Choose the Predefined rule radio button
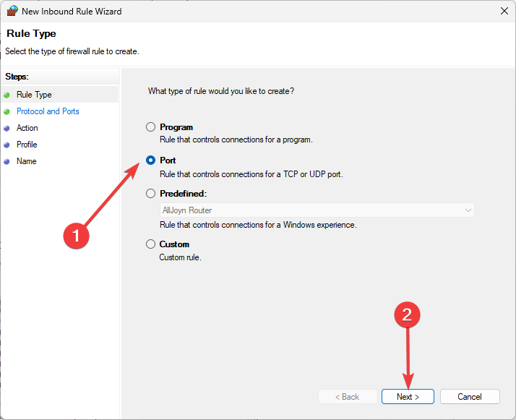516x420 pixels. click(x=151, y=194)
